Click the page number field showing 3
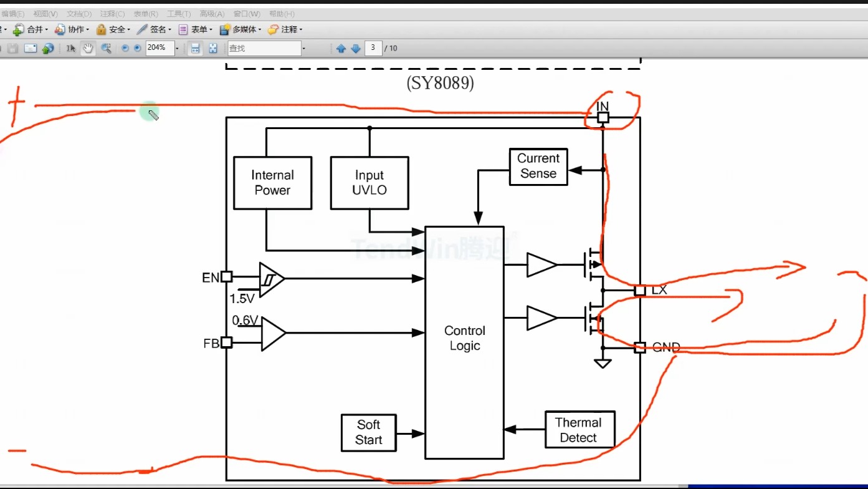The width and height of the screenshot is (868, 489). point(373,48)
